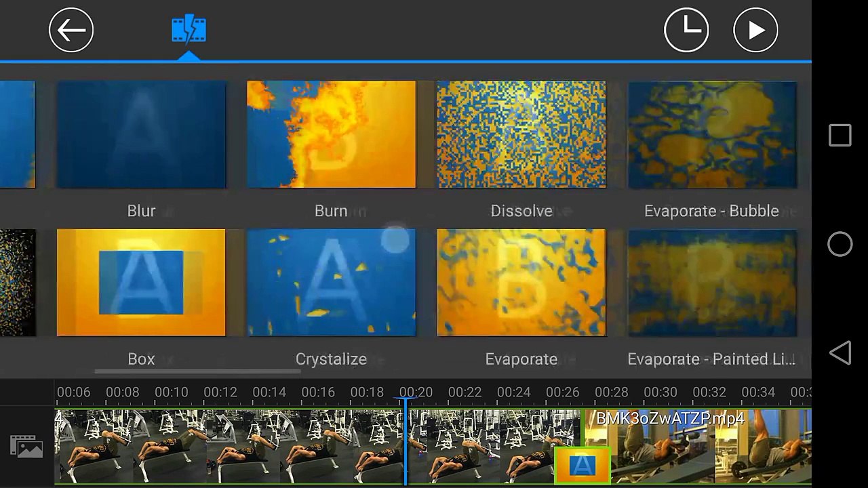This screenshot has width=868, height=488.
Task: Choose the Evaporate - Bubble transition thumbnail
Action: [x=712, y=134]
